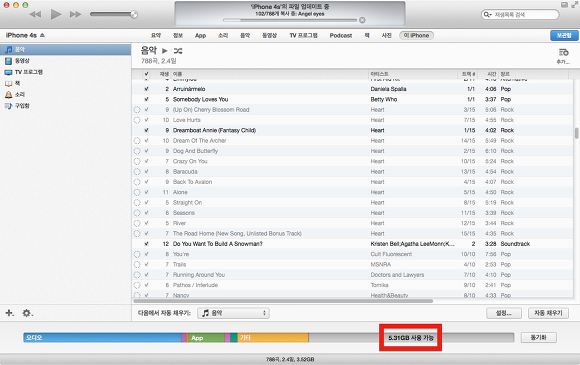The image size is (580, 365).
Task: Open the 요약 tab
Action: 156,36
